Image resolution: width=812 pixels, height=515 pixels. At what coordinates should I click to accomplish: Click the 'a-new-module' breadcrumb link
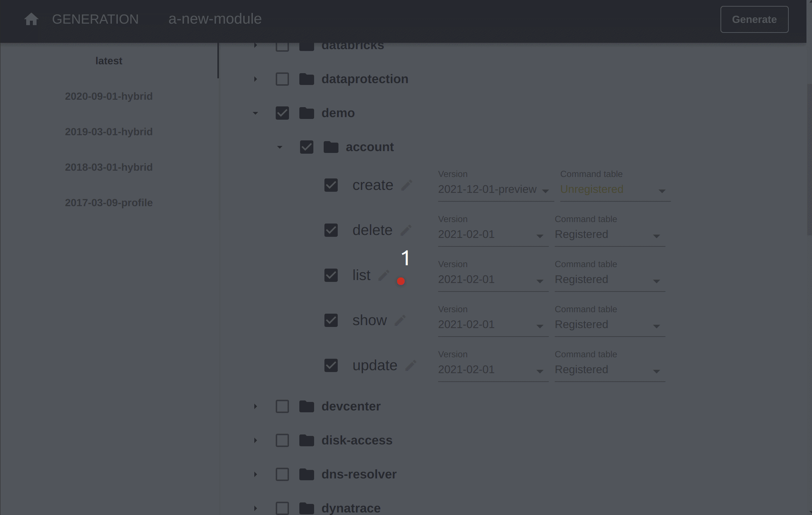(215, 19)
